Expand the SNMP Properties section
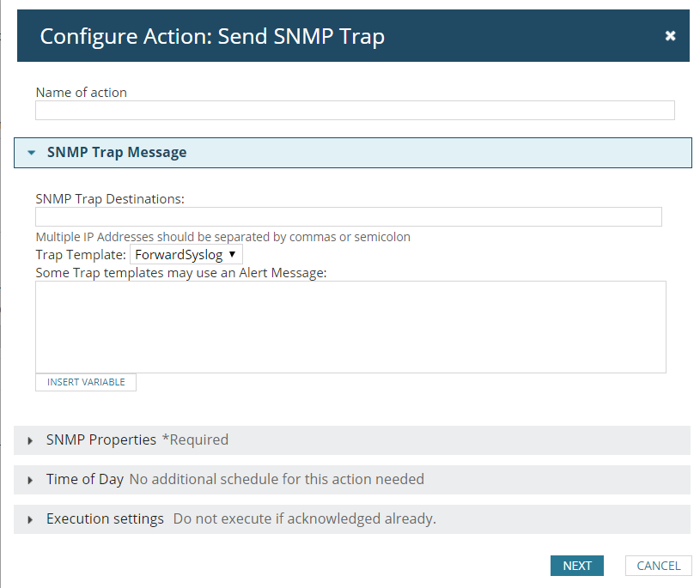Viewport: 700px width, 588px height. tap(352, 440)
